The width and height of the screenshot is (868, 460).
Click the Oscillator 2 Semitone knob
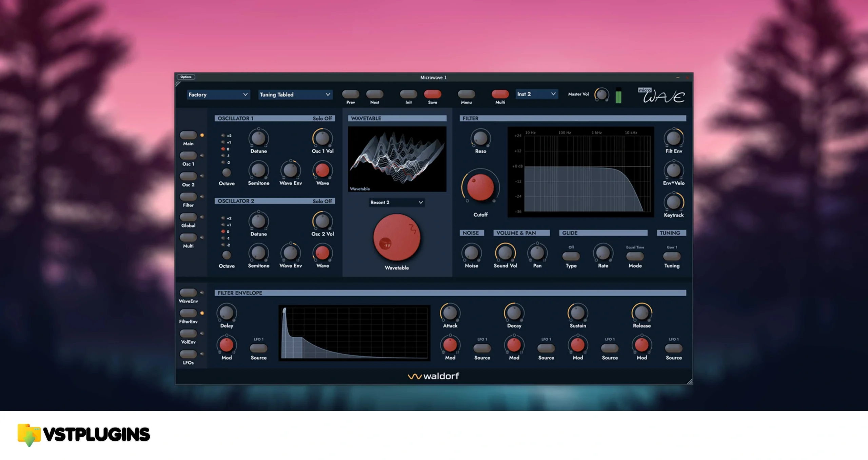[x=258, y=253]
